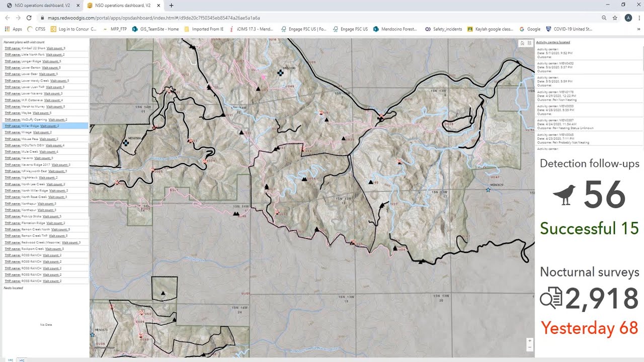The image size is (644, 362).
Task: Zoom out with the map minus button
Action: tap(529, 347)
